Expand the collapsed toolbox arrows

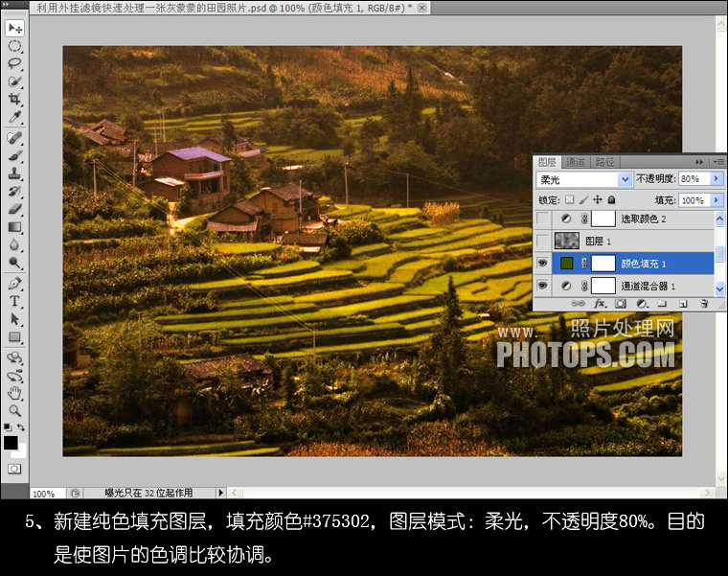coord(7,4)
